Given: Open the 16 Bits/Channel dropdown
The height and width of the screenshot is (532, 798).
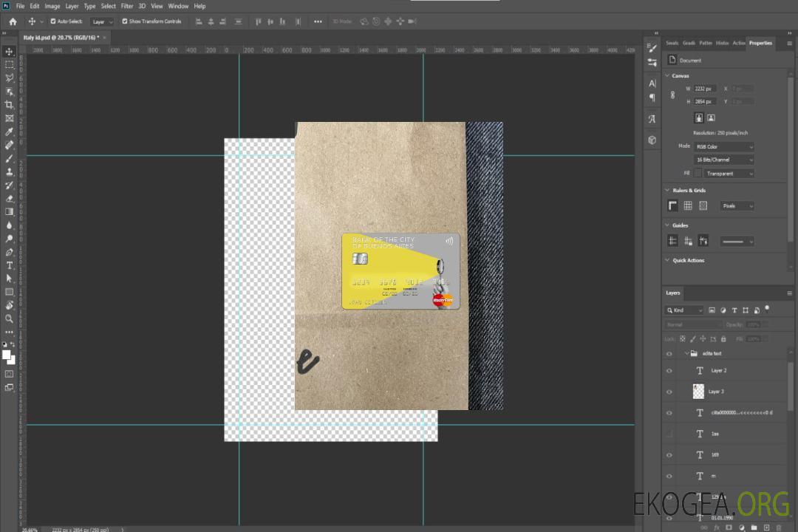Looking at the screenshot, I should (723, 160).
